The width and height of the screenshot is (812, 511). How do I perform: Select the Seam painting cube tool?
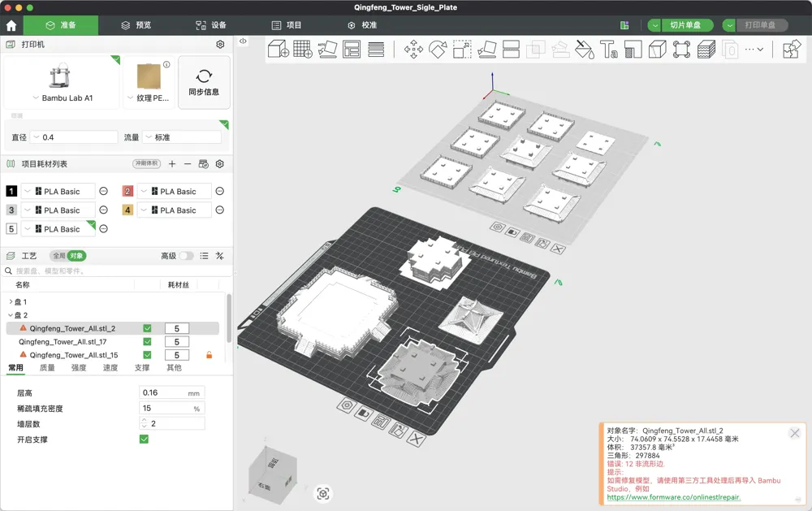tap(657, 50)
